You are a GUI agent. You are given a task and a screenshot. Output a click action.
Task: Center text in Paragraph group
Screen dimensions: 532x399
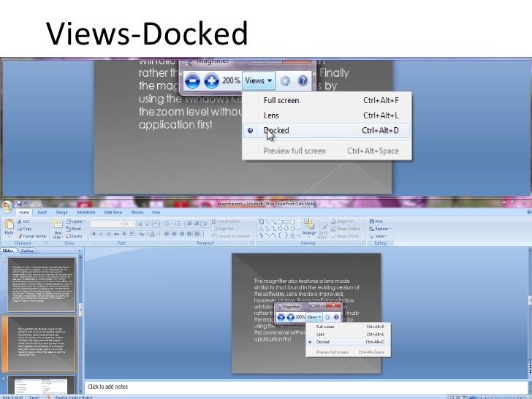(x=175, y=234)
